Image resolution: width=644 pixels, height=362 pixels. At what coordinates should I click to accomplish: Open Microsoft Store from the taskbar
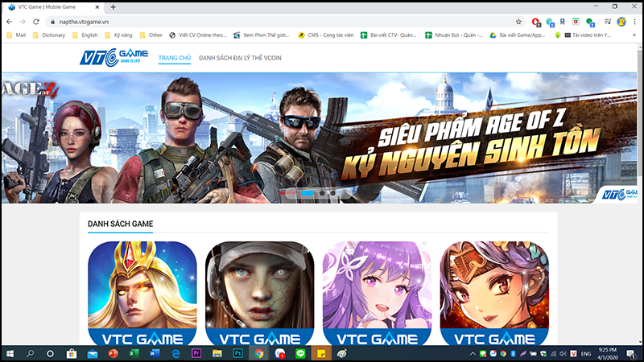tap(72, 353)
